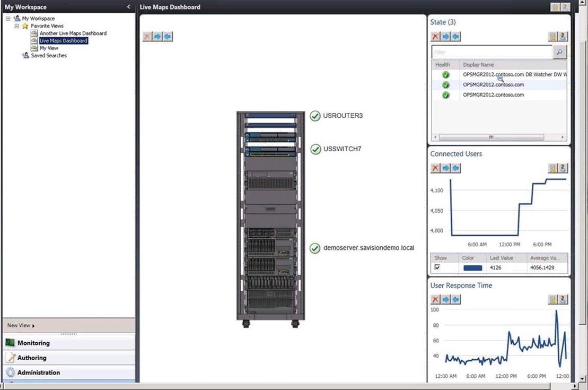
Task: Click the wrench icon in the dashboard title bar
Action: coord(555,7)
